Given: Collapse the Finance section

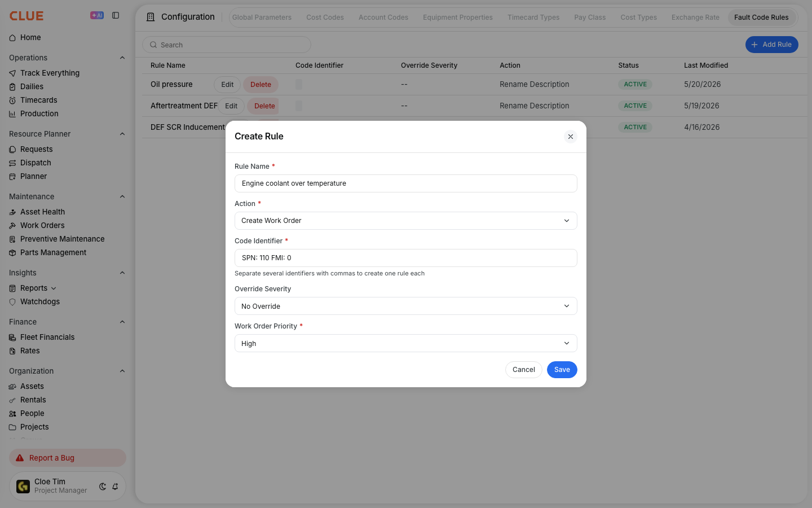Looking at the screenshot, I should point(122,322).
